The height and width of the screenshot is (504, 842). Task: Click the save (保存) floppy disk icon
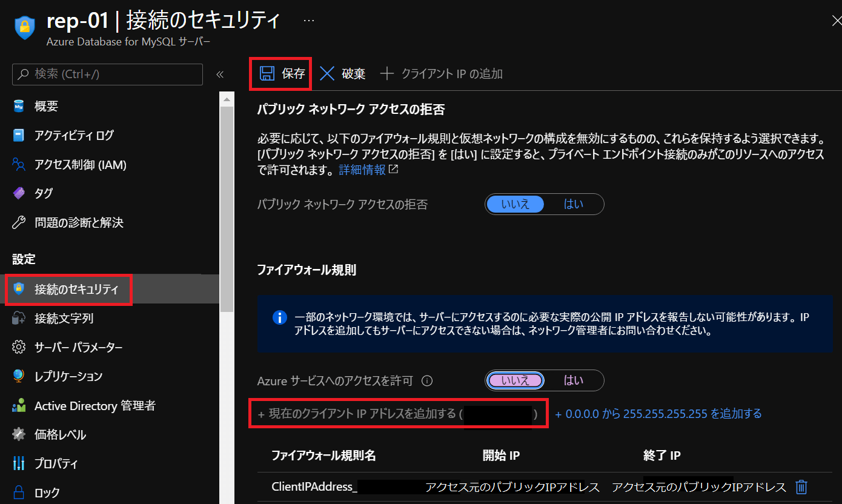tap(267, 74)
